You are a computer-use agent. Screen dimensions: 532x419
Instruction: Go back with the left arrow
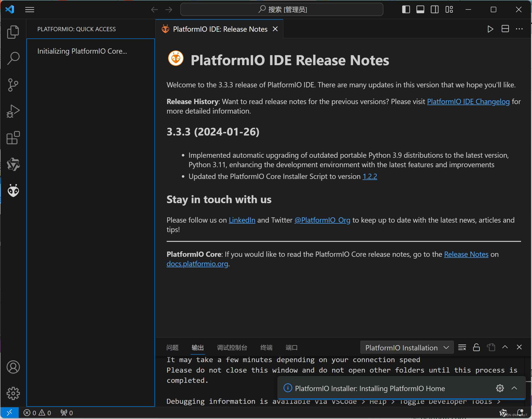click(x=154, y=10)
